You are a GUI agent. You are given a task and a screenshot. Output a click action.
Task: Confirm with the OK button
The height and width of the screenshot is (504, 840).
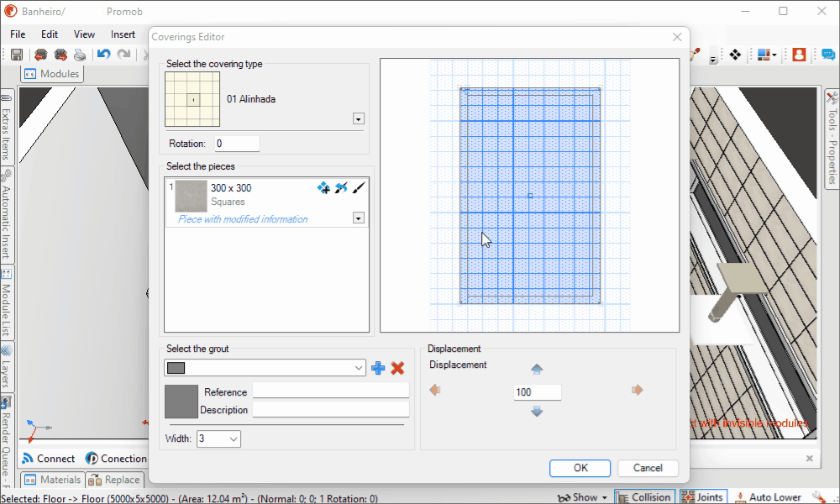(x=580, y=468)
